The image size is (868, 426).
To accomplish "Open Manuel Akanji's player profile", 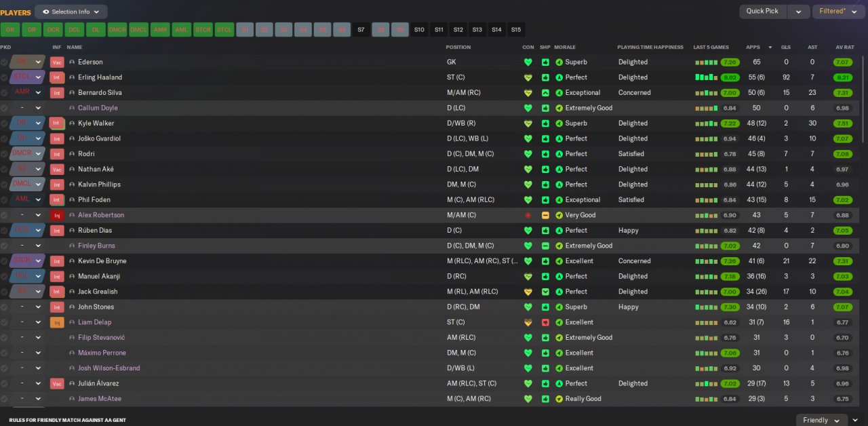I will [98, 276].
